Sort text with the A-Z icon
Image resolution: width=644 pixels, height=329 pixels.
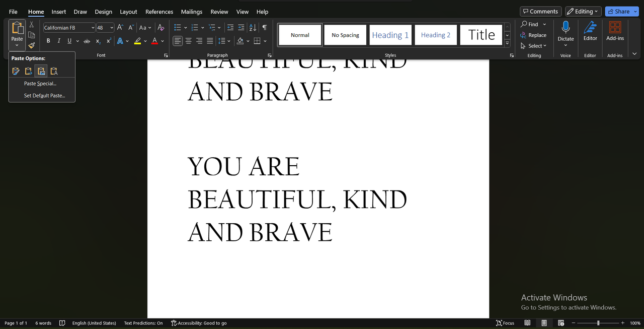(x=253, y=28)
